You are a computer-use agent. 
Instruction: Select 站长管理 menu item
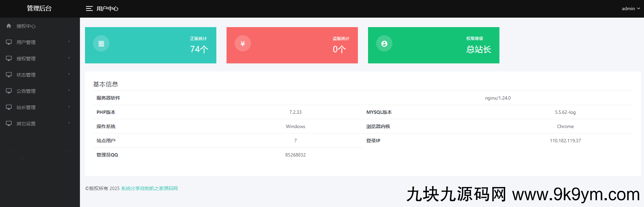click(26, 107)
